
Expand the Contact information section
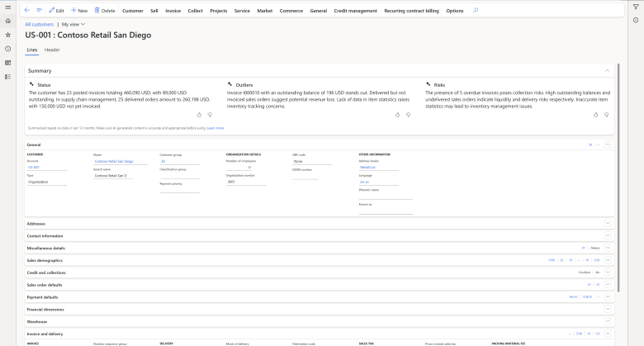608,235
